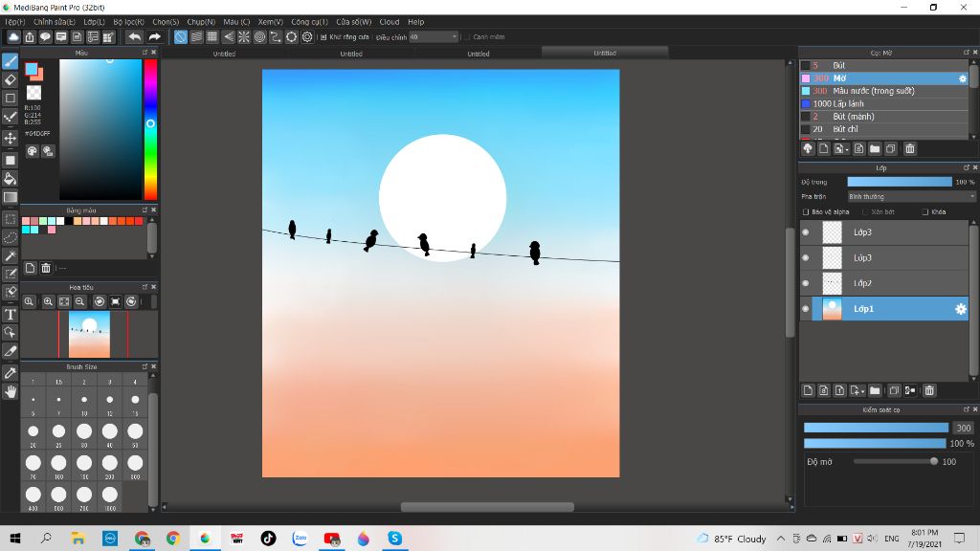Screen dimensions: 980x551
Task: Open settings gear for Lớp1 layer
Action: click(961, 309)
